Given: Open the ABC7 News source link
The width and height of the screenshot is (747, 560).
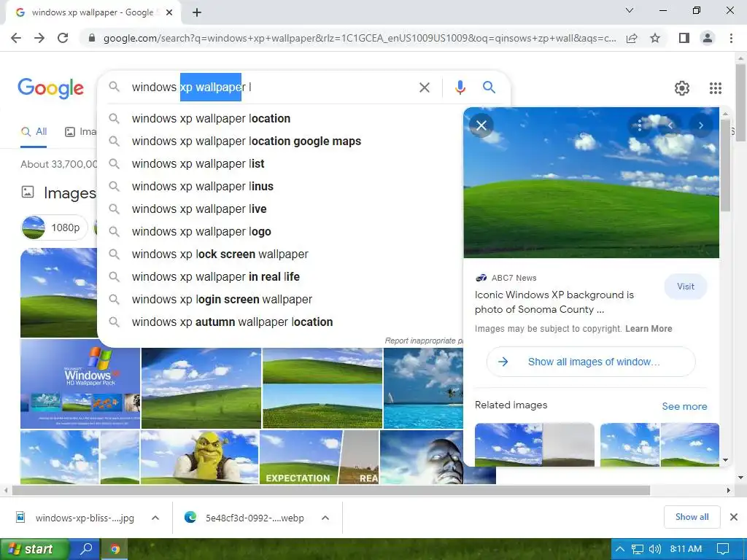Looking at the screenshot, I should pyautogui.click(x=506, y=278).
